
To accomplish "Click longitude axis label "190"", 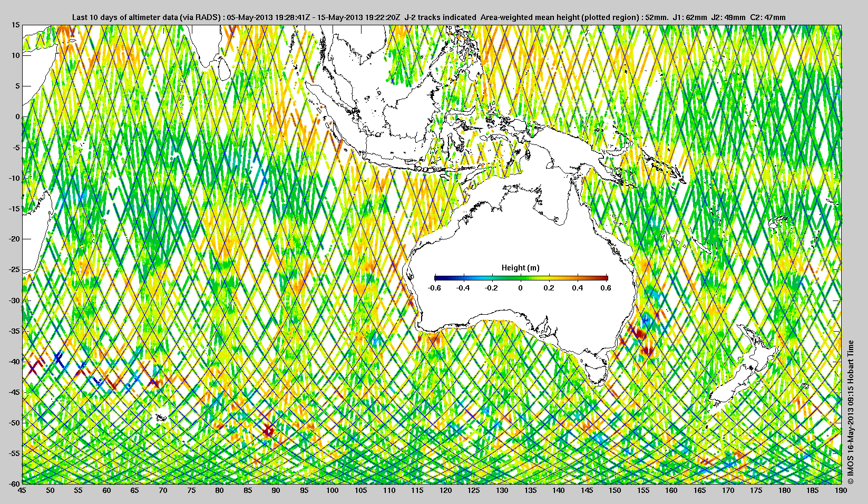I will [x=841, y=490].
